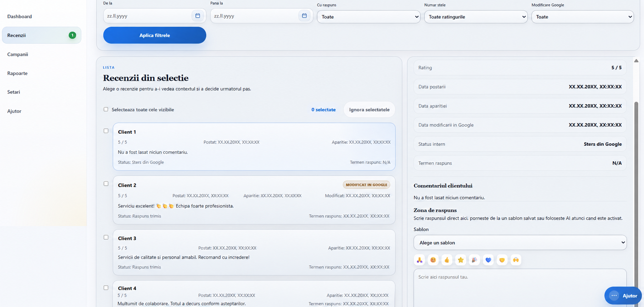Open Rapoarte in the sidebar
The height and width of the screenshot is (307, 644).
[x=17, y=73]
